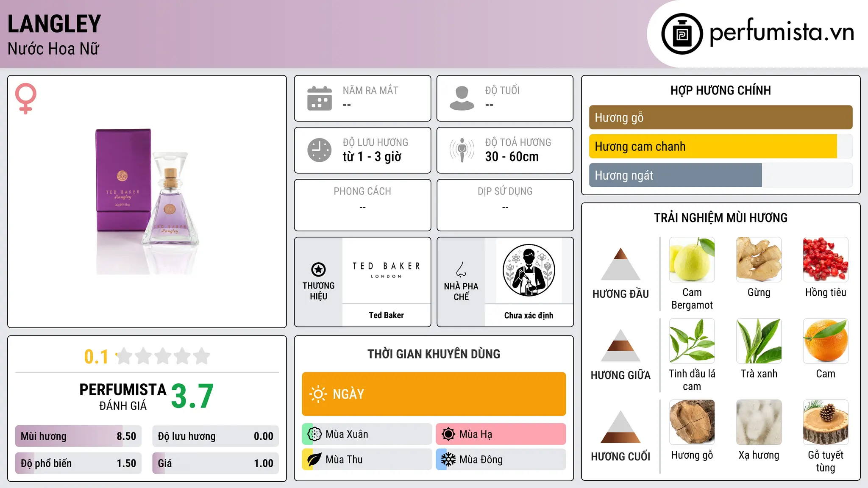Click the Độ lưu hương 0.00 rating bar
This screenshot has height=488, width=868.
click(215, 436)
